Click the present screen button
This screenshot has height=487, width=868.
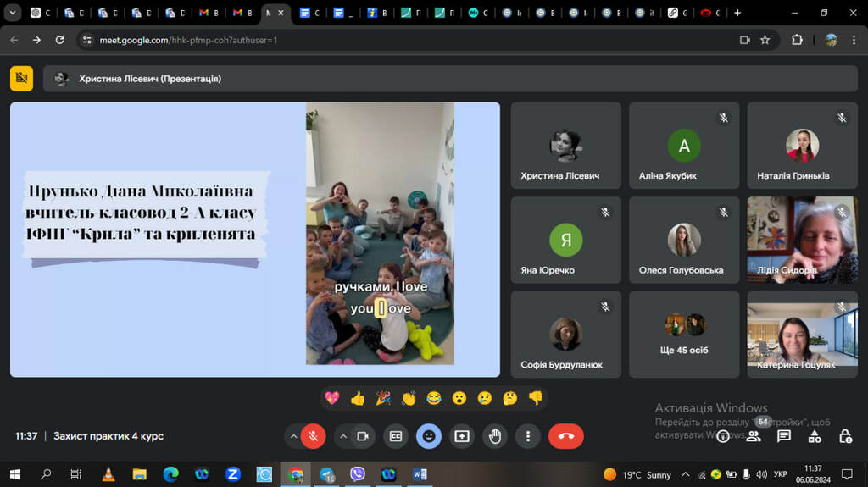click(462, 436)
